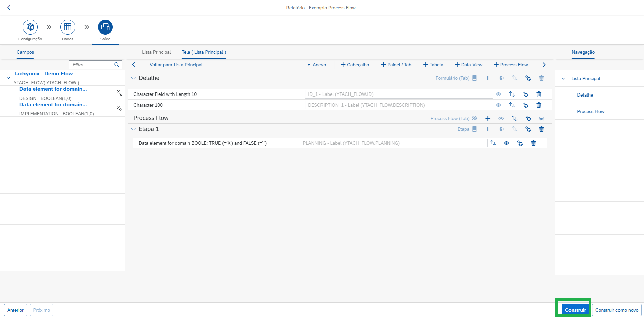This screenshot has height=317, width=644.
Task: Go back using the top-left arrow
Action: point(9,8)
